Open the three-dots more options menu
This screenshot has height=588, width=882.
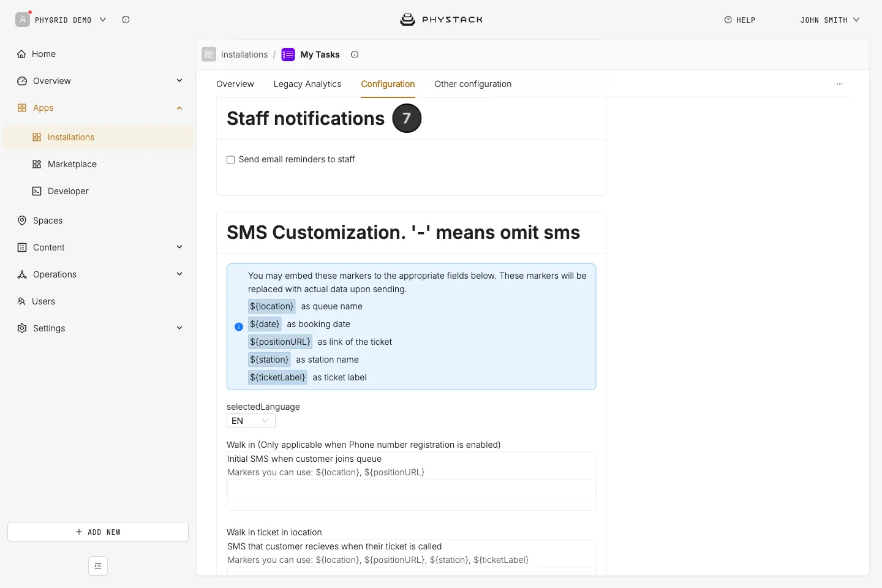pos(840,84)
